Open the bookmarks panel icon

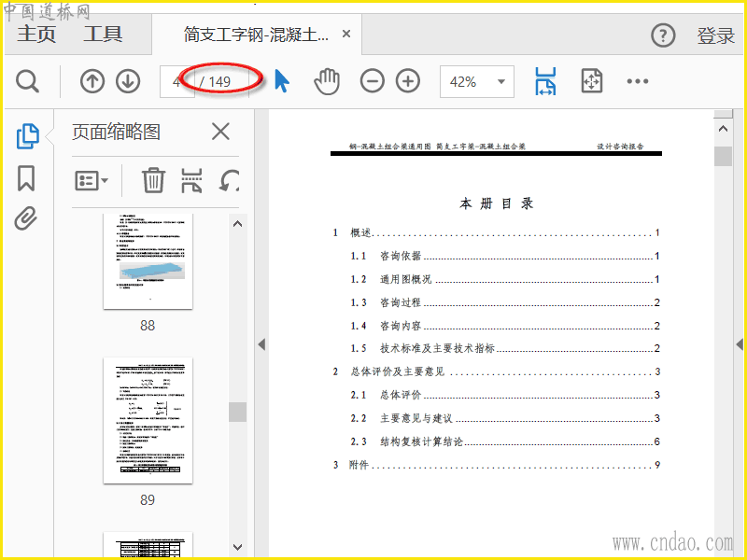tap(26, 178)
